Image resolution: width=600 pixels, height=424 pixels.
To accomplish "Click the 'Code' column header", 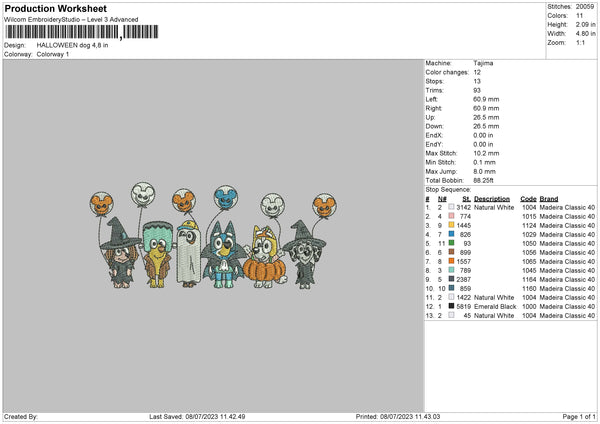I will (528, 199).
